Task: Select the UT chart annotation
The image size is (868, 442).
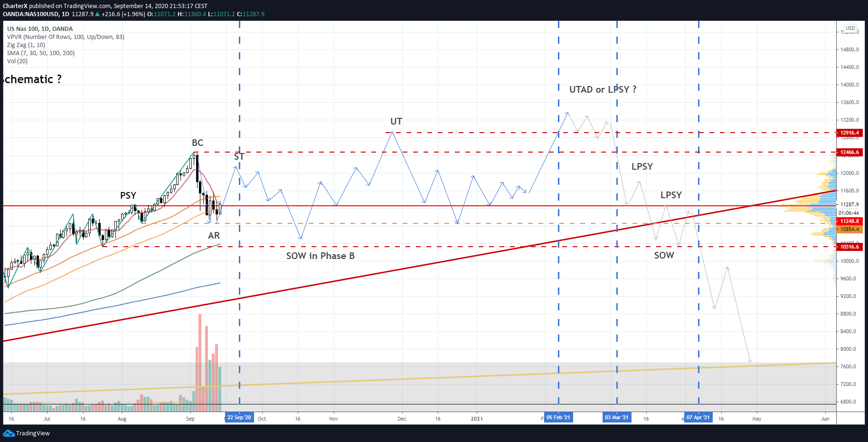Action: (x=396, y=122)
